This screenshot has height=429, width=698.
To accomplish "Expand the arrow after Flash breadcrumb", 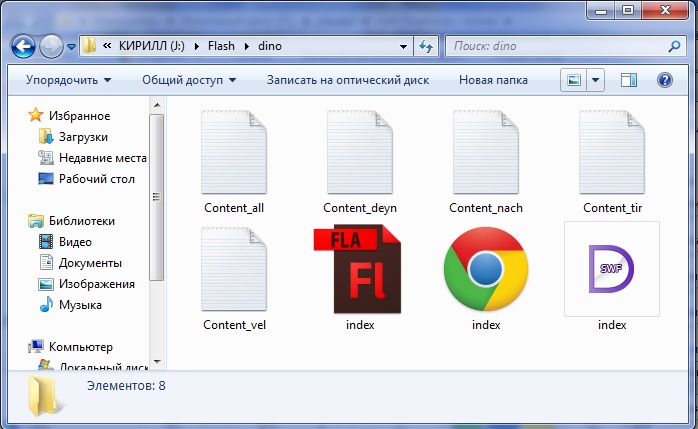I will point(247,46).
